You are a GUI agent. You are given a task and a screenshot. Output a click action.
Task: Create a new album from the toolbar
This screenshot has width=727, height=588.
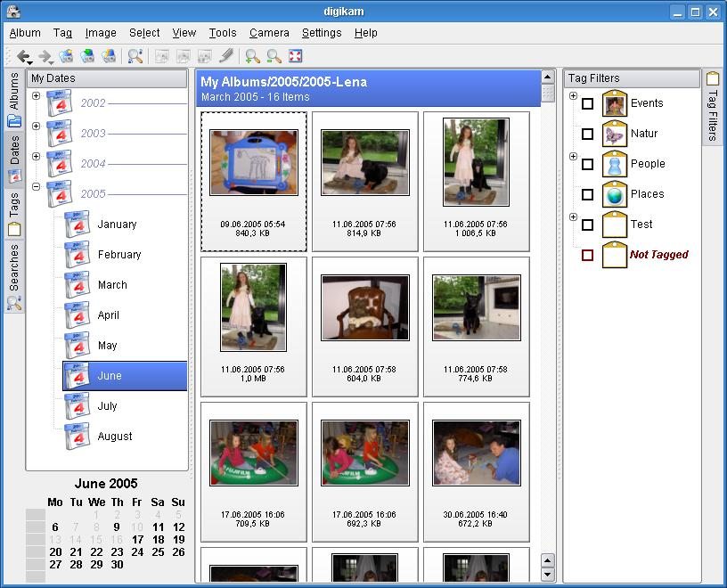click(66, 56)
